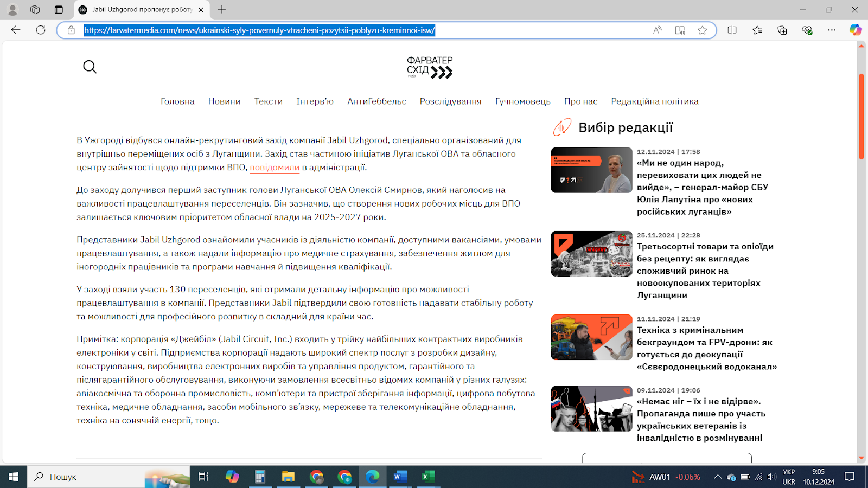Open Гучномовець menu item
The width and height of the screenshot is (868, 488).
(x=522, y=101)
